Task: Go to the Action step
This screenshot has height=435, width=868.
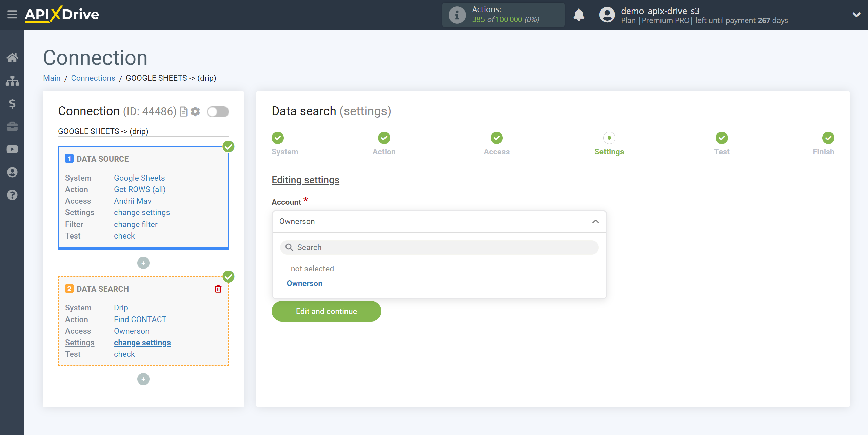Action: click(x=384, y=138)
